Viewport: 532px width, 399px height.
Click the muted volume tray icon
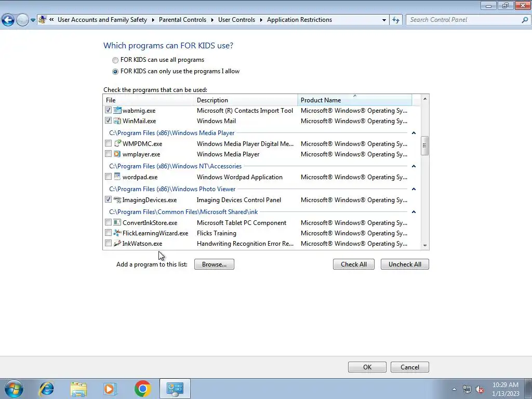[x=480, y=390]
